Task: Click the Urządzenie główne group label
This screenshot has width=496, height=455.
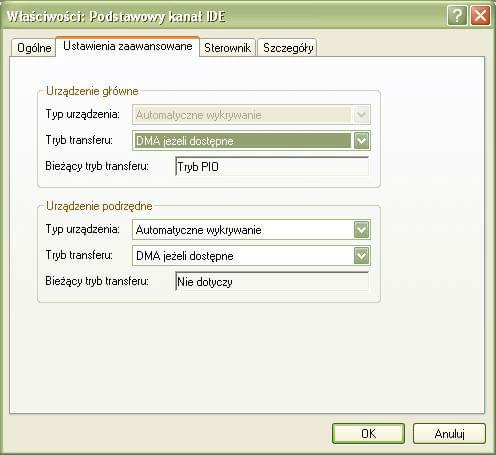Action: pos(92,91)
